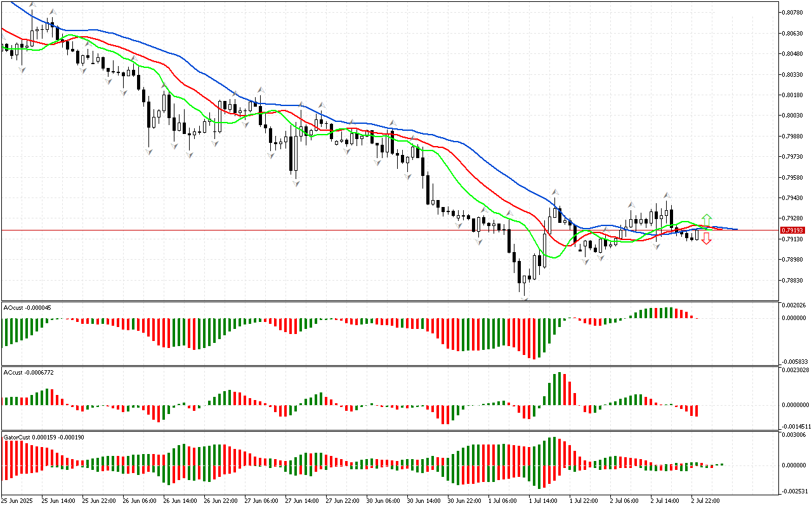Image resolution: width=812 pixels, height=508 pixels.
Task: Click the down fractal below 27 Jun 14:00 wick
Action: pyautogui.click(x=296, y=183)
